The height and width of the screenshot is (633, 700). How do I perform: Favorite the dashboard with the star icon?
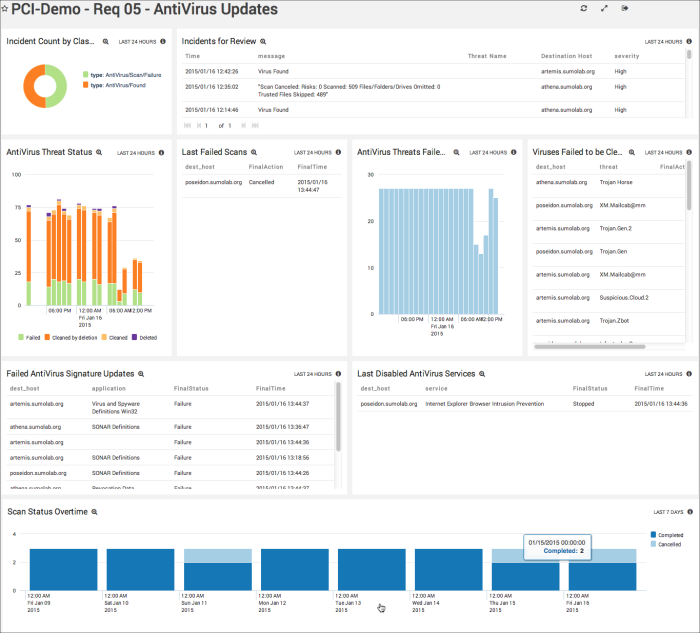click(6, 10)
